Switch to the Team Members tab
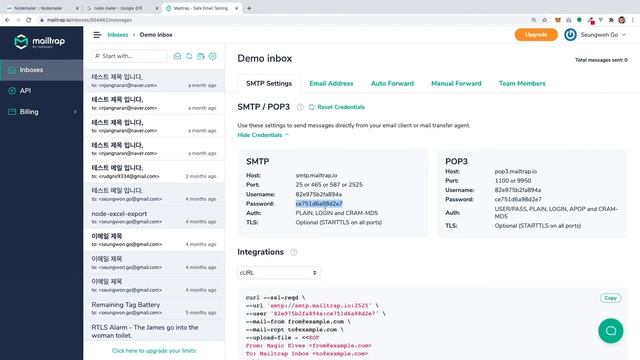Viewport: 640px width, 360px height. [522, 83]
